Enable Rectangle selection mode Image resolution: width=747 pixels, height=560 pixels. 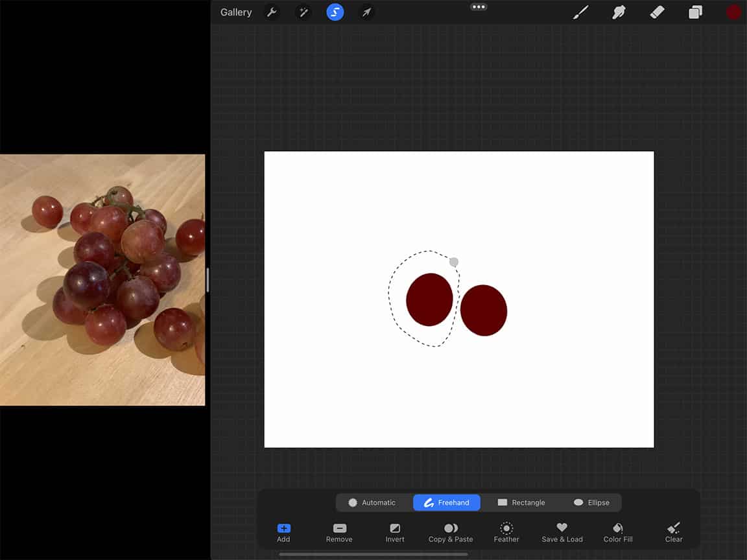pos(521,502)
